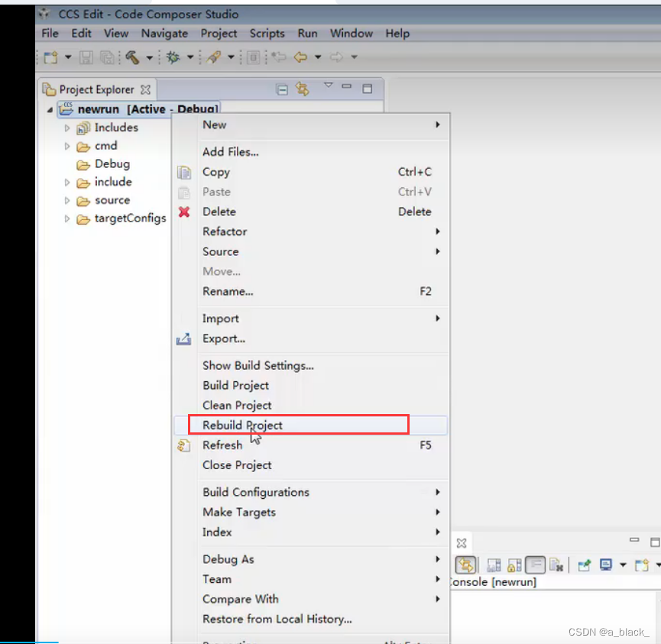Toggle console Scroll Lock icon
This screenshot has height=644, width=661.
(x=515, y=565)
